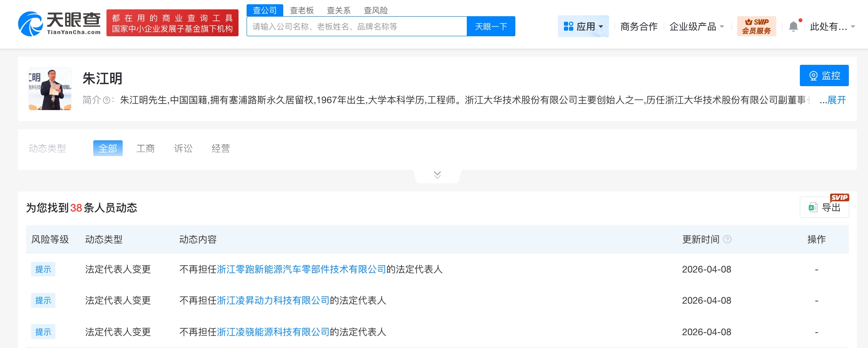Image resolution: width=868 pixels, height=348 pixels.
Task: Click the 提示 risk tag in first row
Action: 43,270
